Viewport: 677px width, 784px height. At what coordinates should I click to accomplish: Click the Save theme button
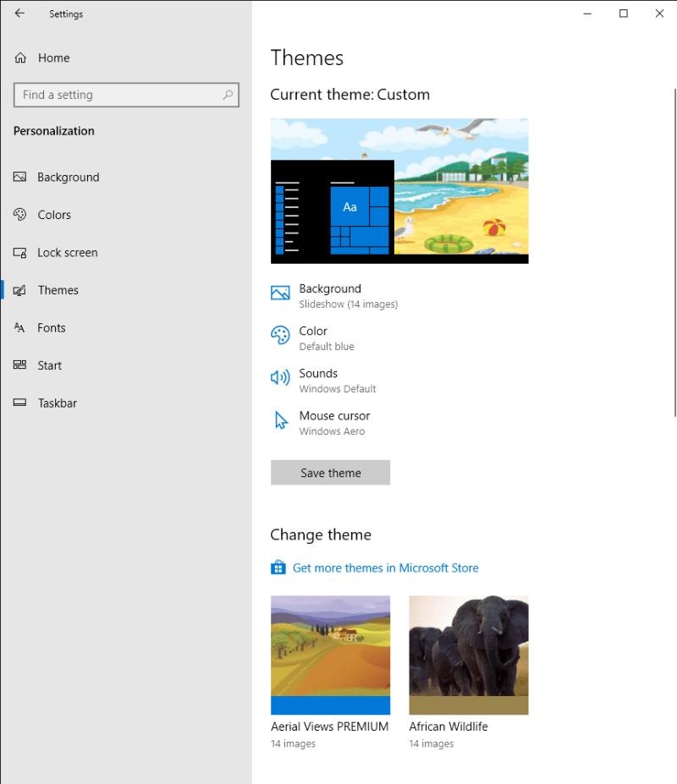pos(330,473)
